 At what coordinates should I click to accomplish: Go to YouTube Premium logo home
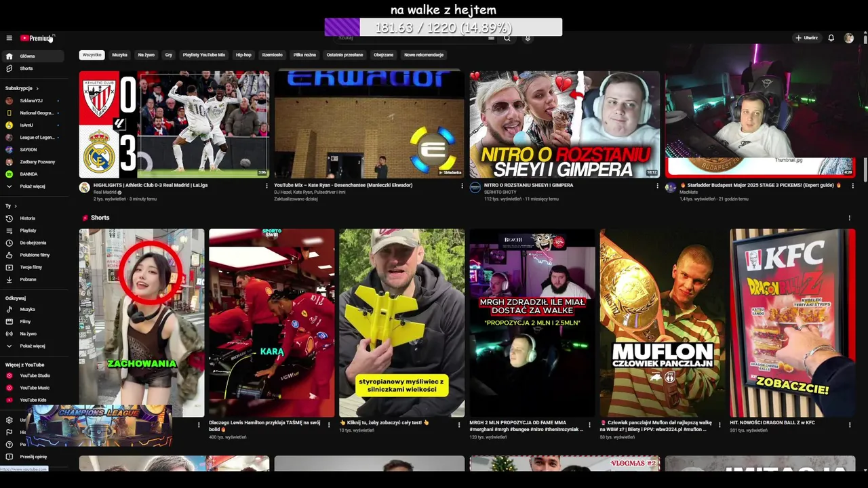(x=36, y=38)
